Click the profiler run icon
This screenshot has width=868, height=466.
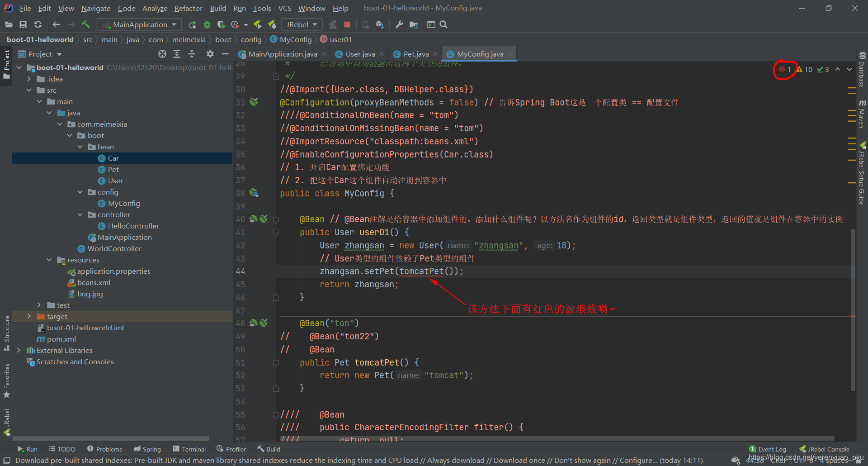[235, 24]
